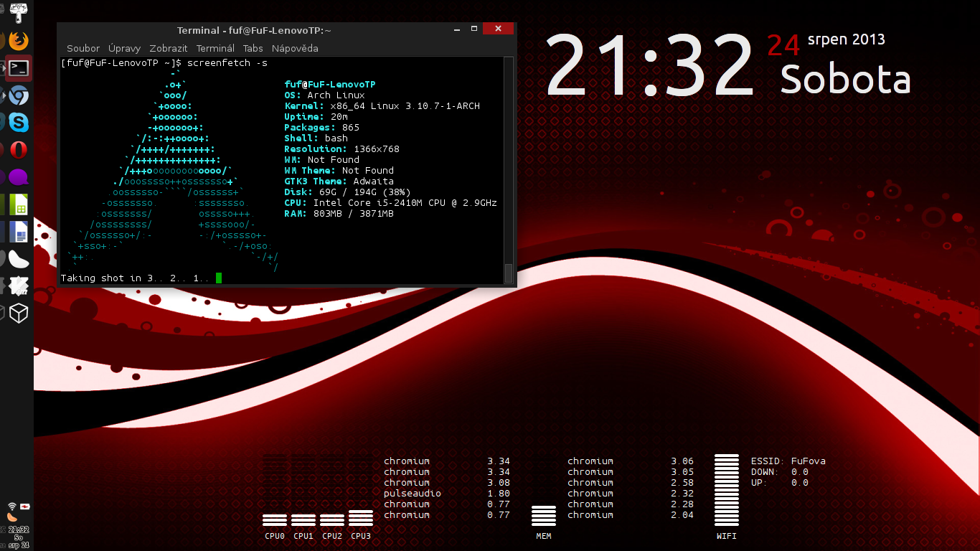980x551 pixels.
Task: Launch Chromium from the dock
Action: click(19, 95)
